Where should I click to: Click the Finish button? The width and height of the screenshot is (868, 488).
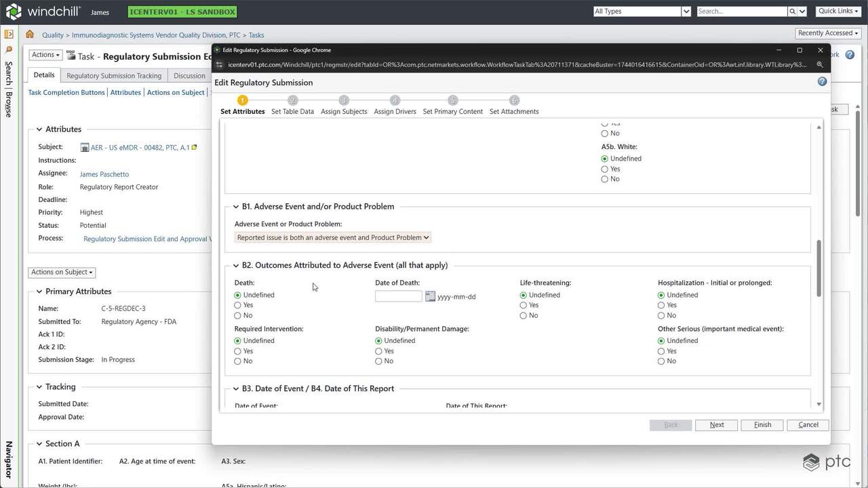(x=762, y=425)
